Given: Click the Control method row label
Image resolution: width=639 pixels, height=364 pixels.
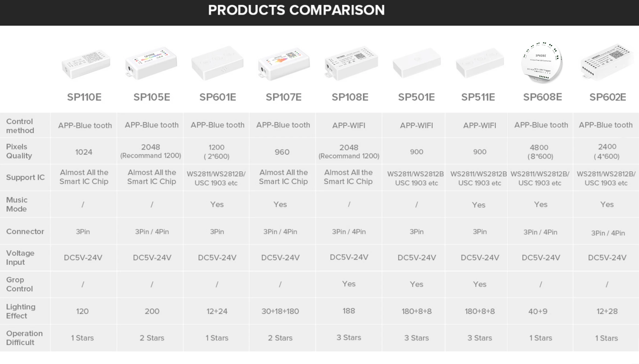Looking at the screenshot, I should (x=20, y=126).
